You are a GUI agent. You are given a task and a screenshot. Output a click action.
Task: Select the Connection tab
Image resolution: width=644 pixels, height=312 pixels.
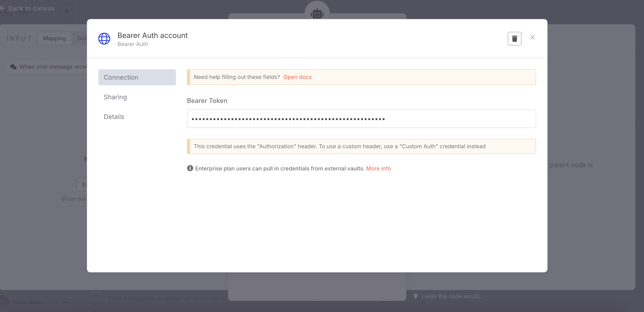pos(137,77)
